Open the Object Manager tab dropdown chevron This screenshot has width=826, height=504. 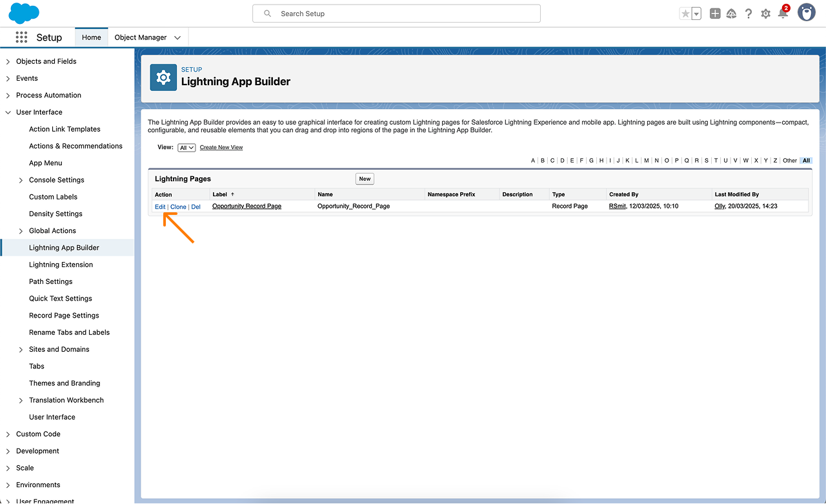click(177, 37)
